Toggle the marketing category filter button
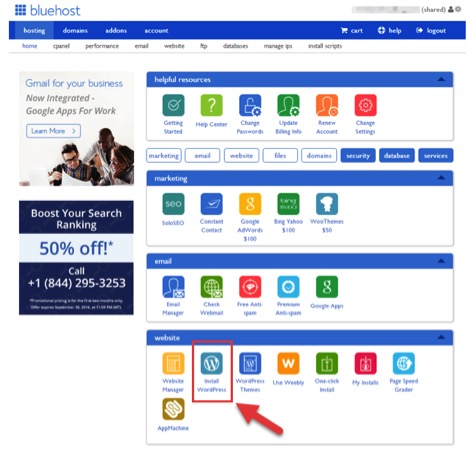This screenshot has width=468, height=454. click(164, 156)
